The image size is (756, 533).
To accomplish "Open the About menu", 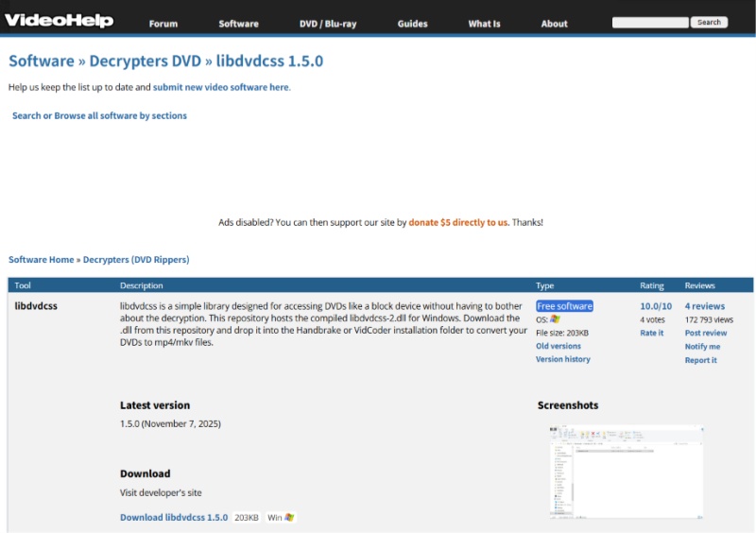I will (x=554, y=24).
